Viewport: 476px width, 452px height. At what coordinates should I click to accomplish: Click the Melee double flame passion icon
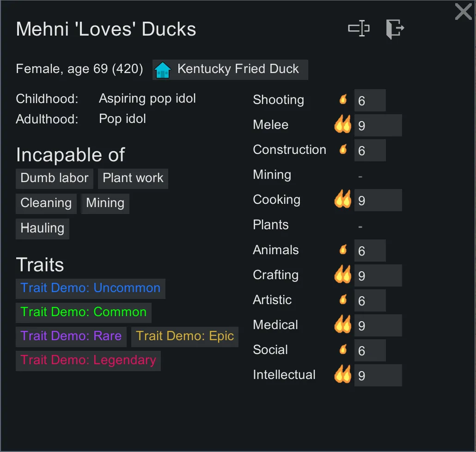[x=343, y=125]
